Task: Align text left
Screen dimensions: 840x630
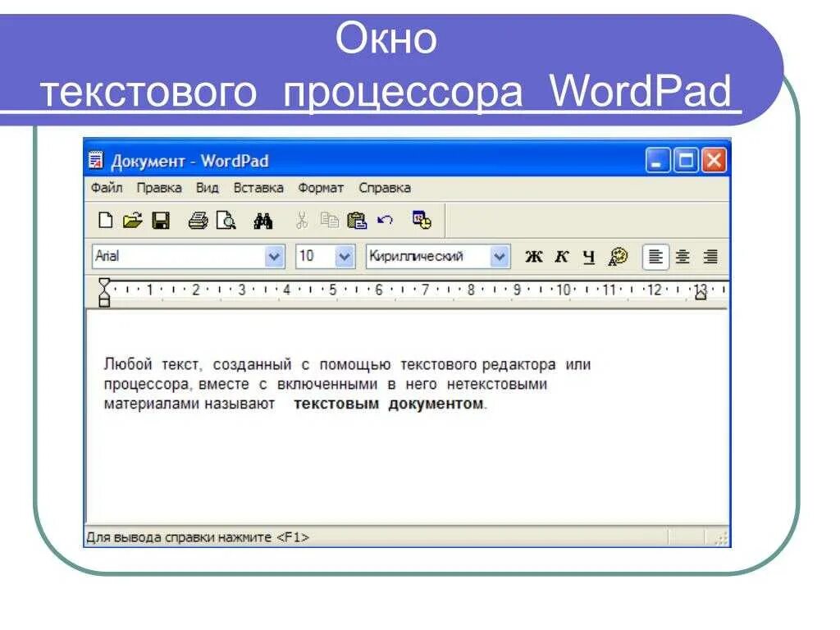Action: click(655, 257)
